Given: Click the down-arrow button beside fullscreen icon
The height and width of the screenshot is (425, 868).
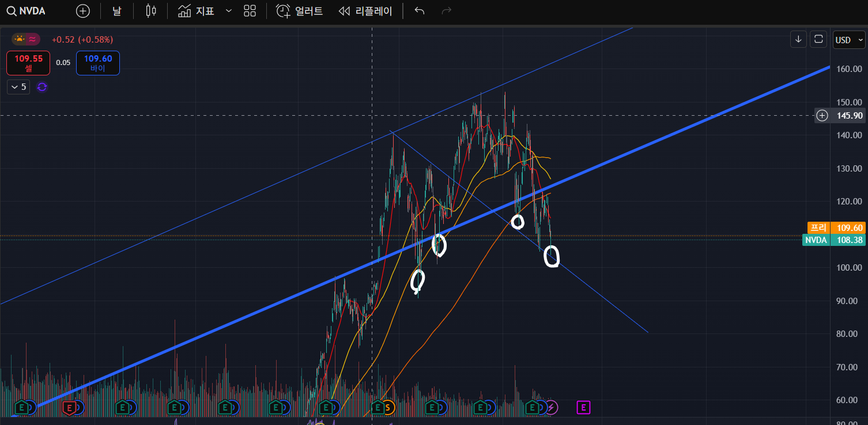Looking at the screenshot, I should click(x=798, y=39).
